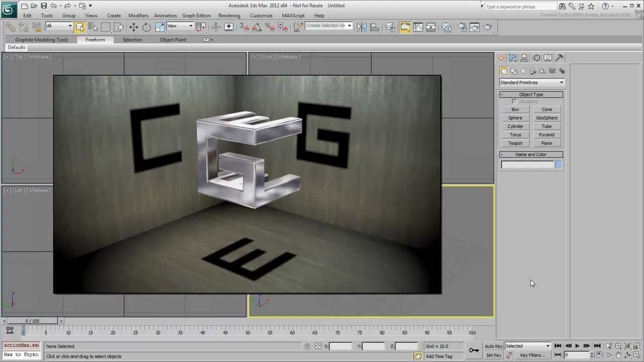Choose the Rectangular Selection Region tool
Screen dimensions: 644x362
click(106, 27)
